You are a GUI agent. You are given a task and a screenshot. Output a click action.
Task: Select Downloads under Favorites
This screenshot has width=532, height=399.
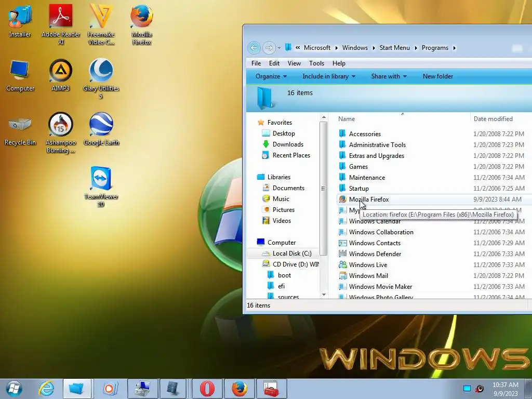[288, 144]
